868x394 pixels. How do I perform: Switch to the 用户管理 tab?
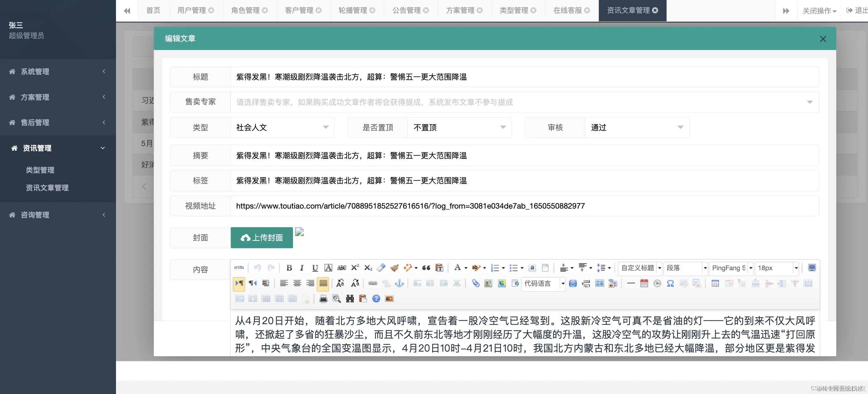[x=191, y=10]
